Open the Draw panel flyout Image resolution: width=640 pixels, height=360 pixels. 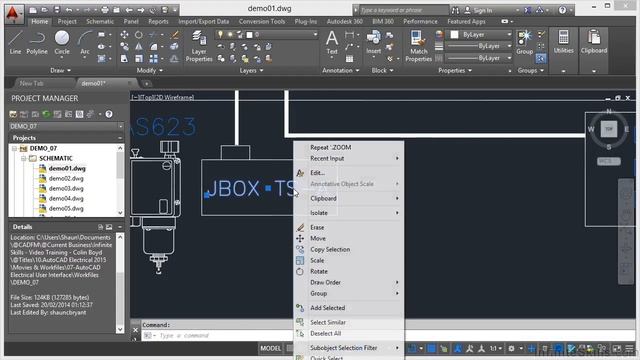click(60, 70)
